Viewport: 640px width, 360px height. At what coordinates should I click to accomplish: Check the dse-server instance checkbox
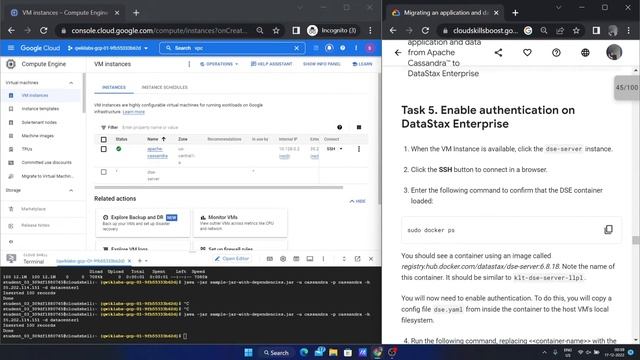pyautogui.click(x=104, y=172)
